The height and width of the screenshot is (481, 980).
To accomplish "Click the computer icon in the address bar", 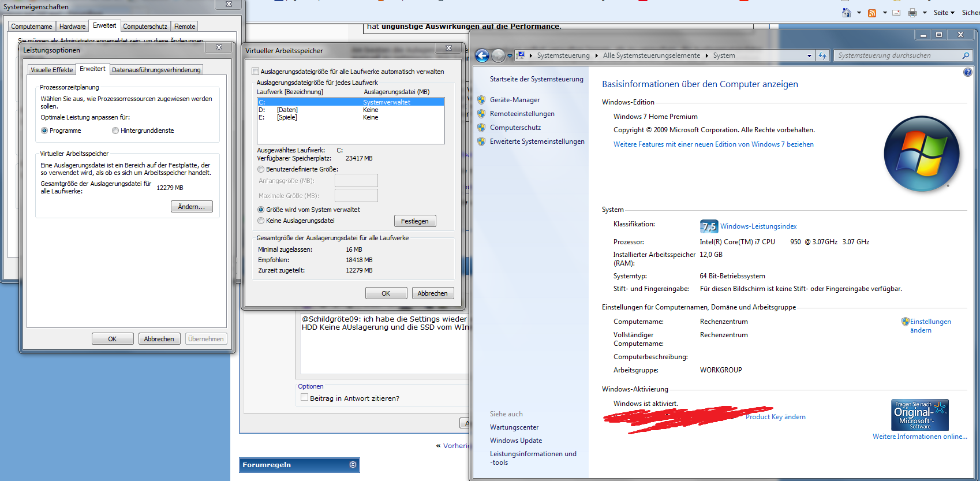I will coord(521,55).
